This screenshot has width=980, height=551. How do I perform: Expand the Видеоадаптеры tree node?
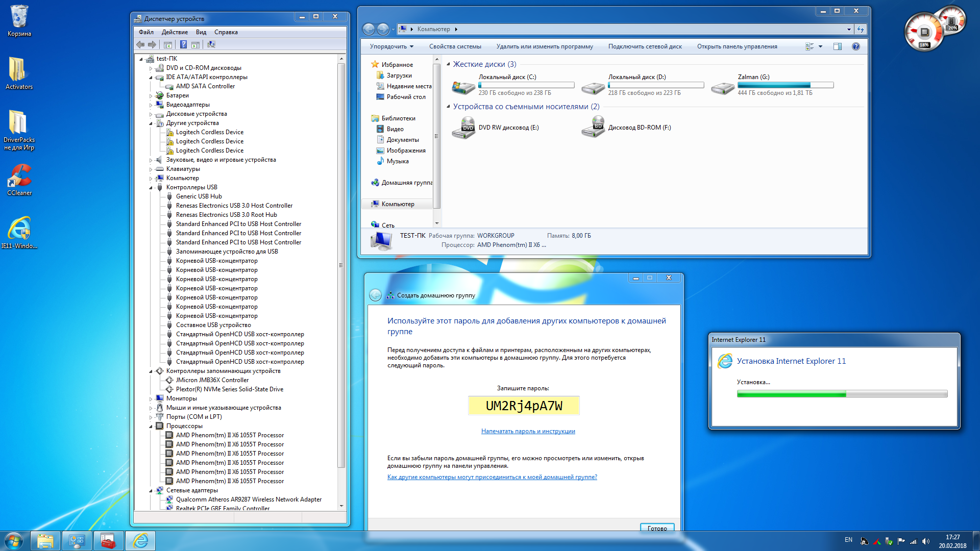pyautogui.click(x=151, y=105)
